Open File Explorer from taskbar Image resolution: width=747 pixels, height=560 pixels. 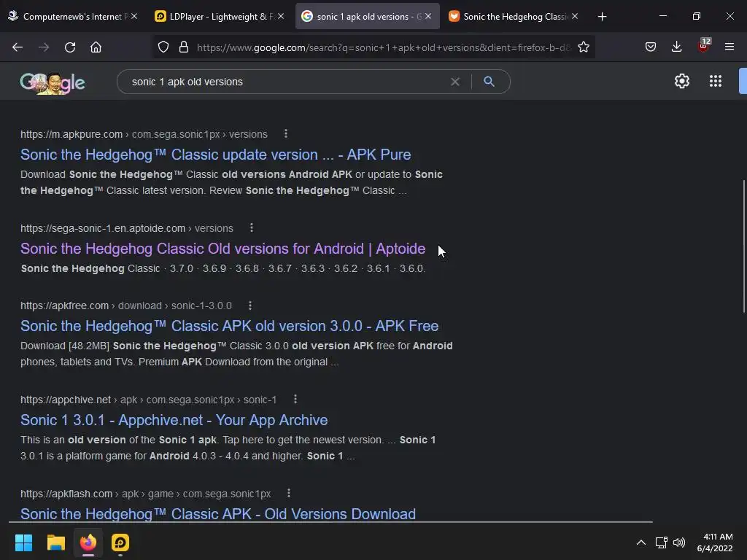(x=55, y=542)
